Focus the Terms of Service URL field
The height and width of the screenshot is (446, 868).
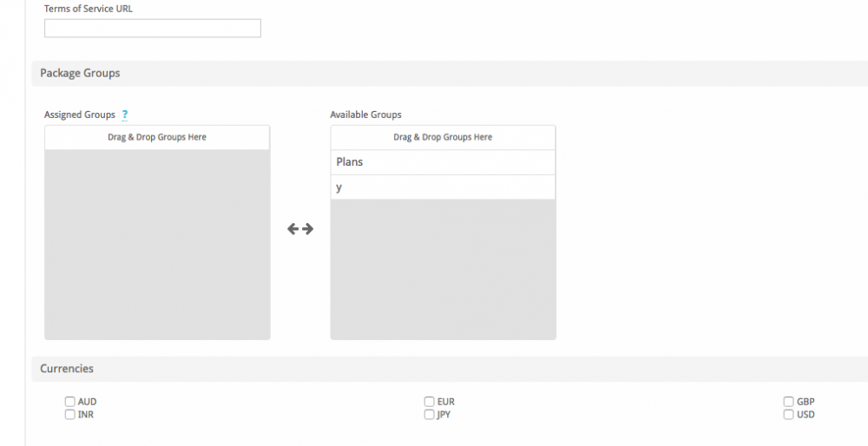pyautogui.click(x=152, y=29)
